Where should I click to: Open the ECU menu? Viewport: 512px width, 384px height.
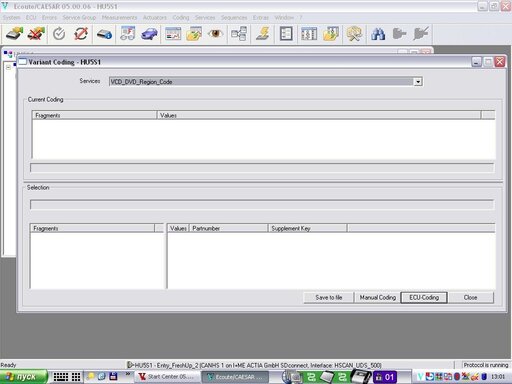click(x=31, y=18)
